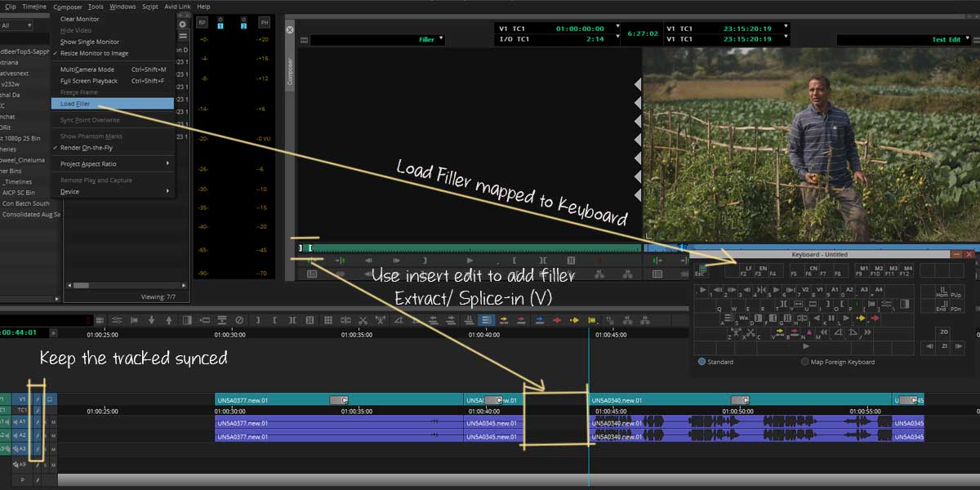Click the circle-slash Remove Effect icon
This screenshot has width=980, height=490.
(x=239, y=320)
